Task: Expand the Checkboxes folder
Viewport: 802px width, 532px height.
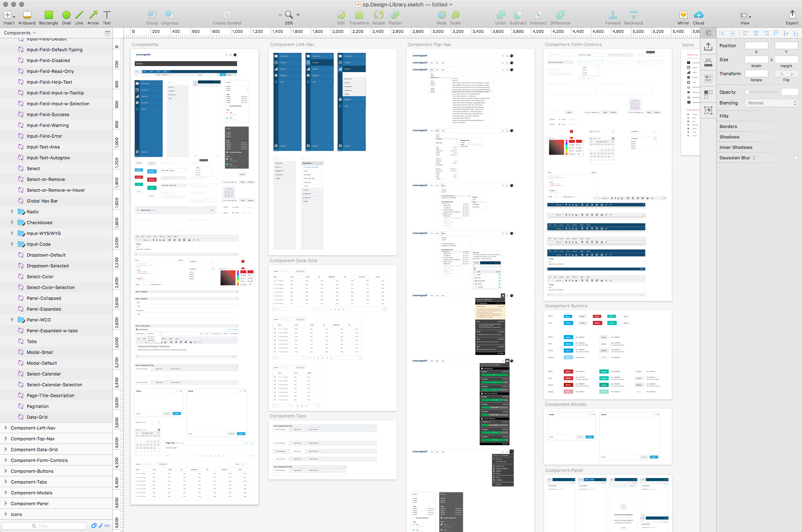Action: coord(12,223)
